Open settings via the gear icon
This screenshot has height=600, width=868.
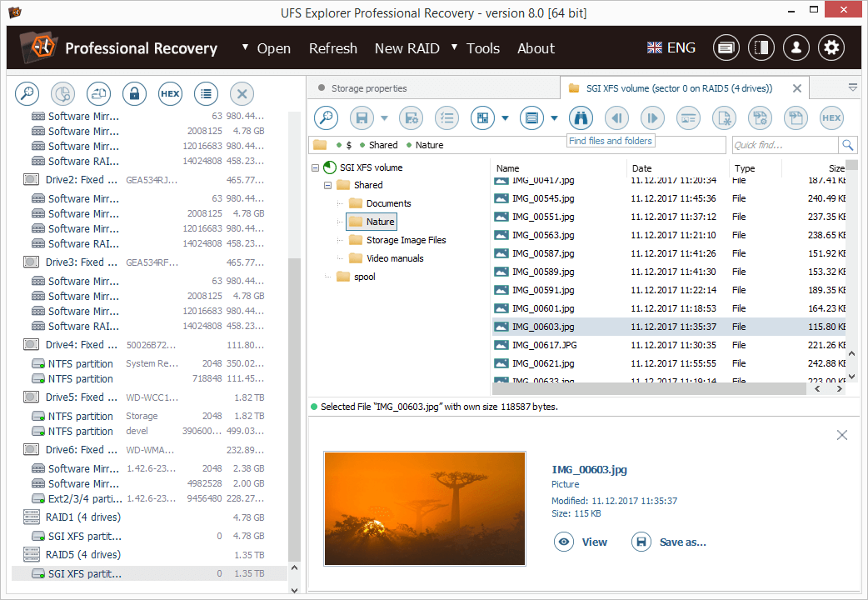point(831,48)
